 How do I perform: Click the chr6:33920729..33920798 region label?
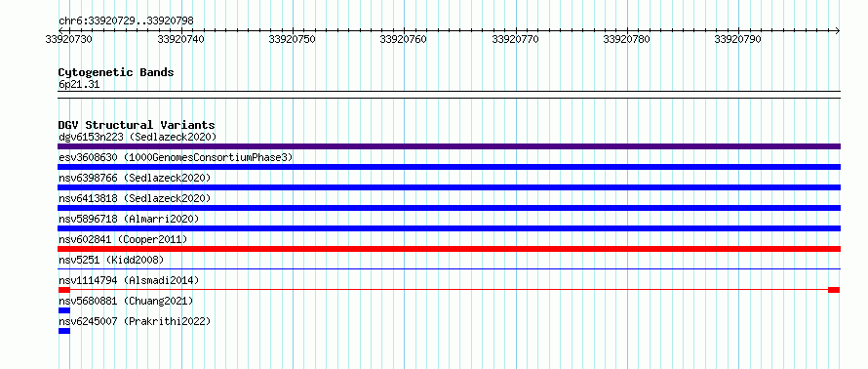(126, 21)
